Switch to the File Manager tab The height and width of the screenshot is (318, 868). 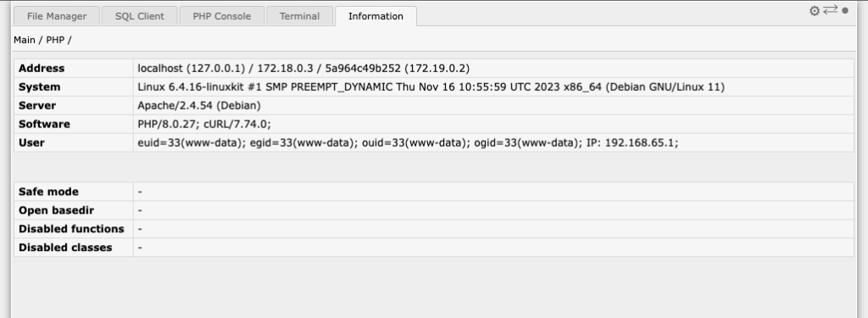tap(57, 16)
